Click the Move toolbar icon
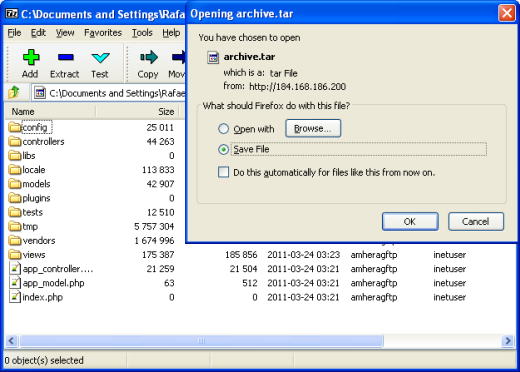Screen dimensions: 520x372 [179, 57]
